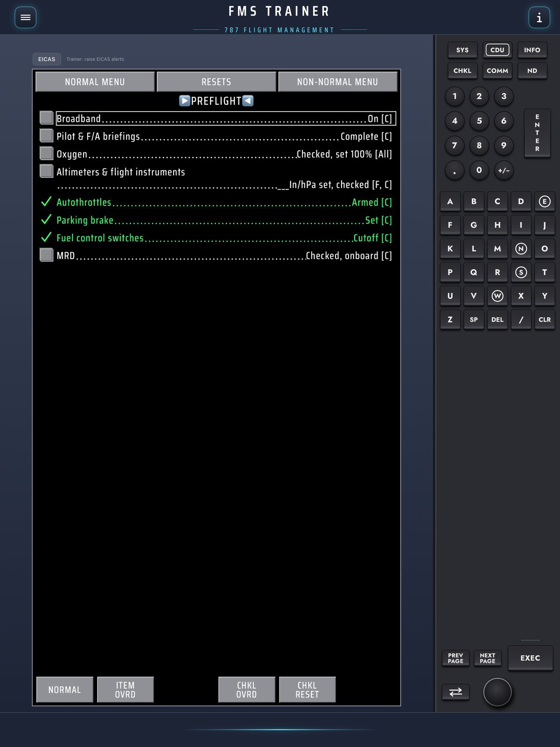Tap the plus/minus key
This screenshot has width=560, height=747.
(504, 170)
